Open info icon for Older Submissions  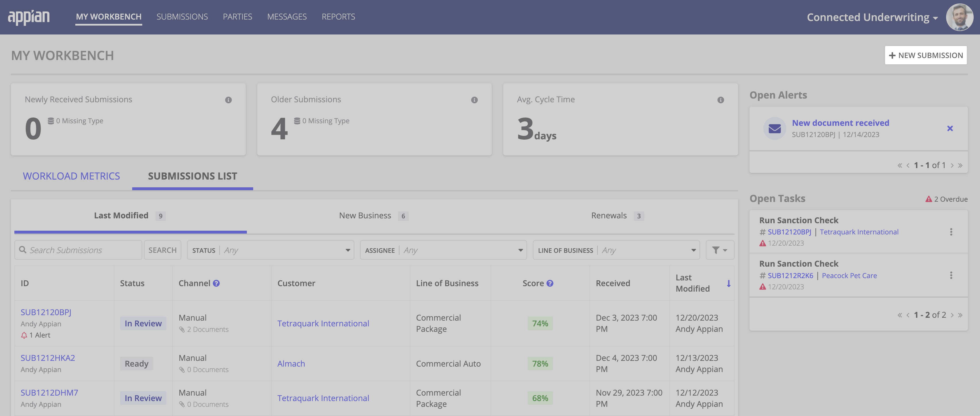[x=474, y=100]
